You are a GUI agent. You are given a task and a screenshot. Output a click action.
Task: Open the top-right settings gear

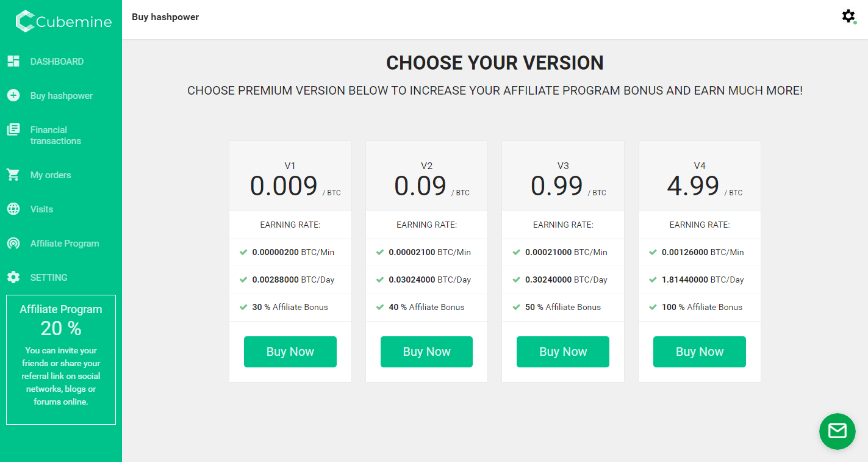848,16
